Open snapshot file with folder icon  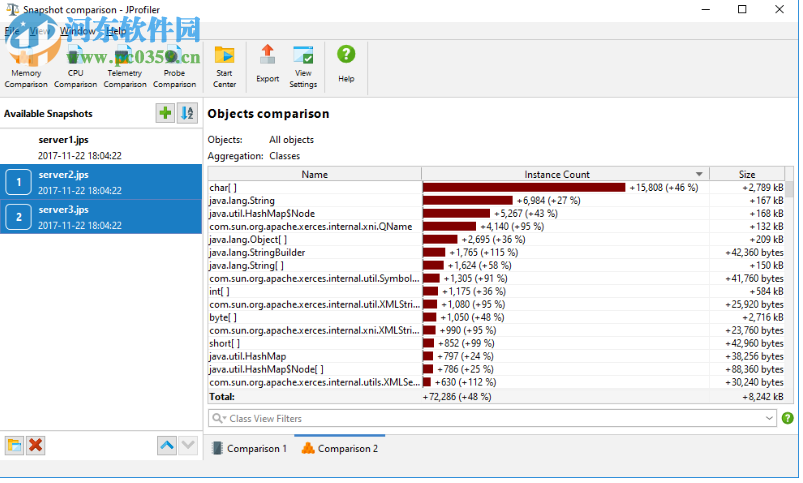14,446
